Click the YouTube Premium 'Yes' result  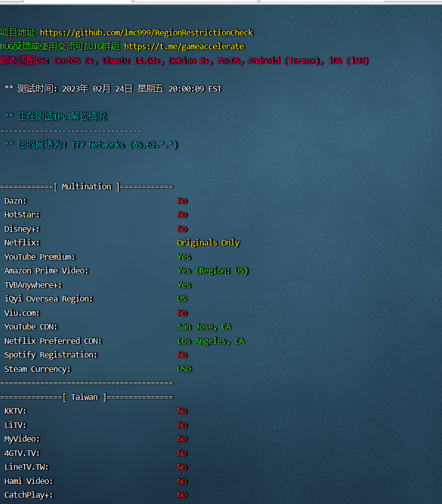[x=184, y=257]
